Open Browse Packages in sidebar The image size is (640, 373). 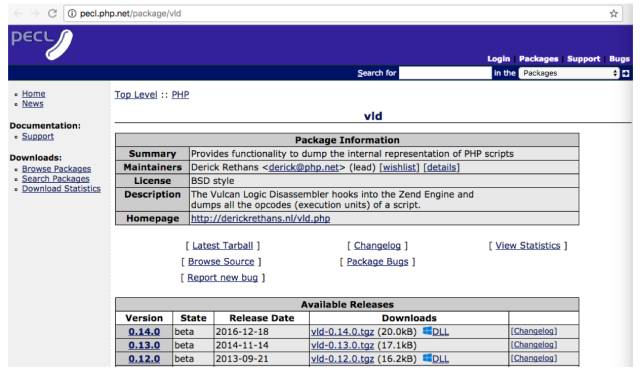(x=56, y=169)
